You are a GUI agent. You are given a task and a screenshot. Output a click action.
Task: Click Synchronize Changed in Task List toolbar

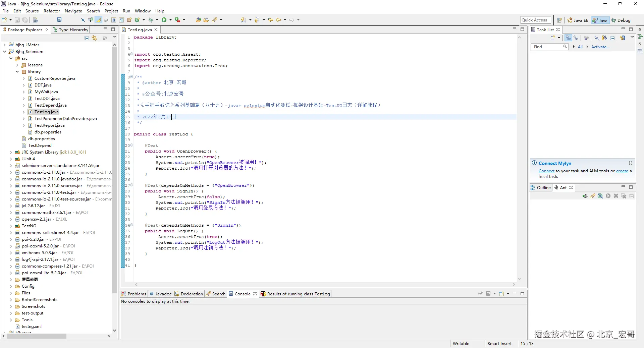(x=622, y=38)
